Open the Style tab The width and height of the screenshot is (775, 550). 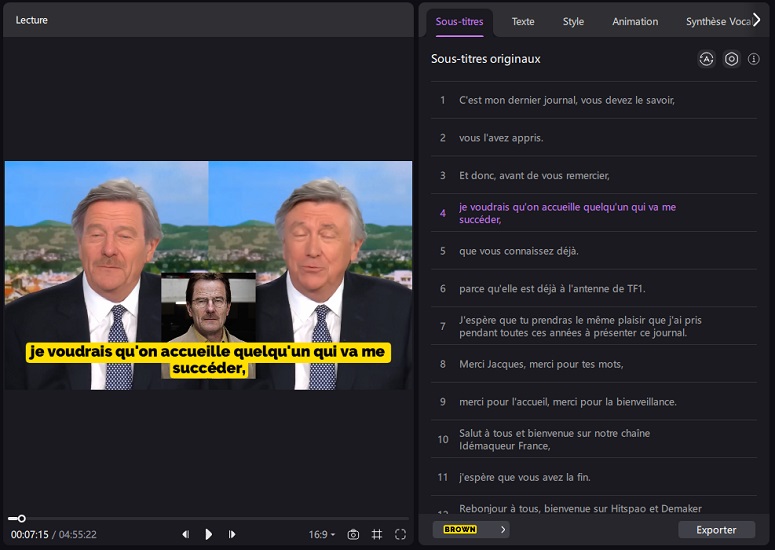click(x=573, y=21)
